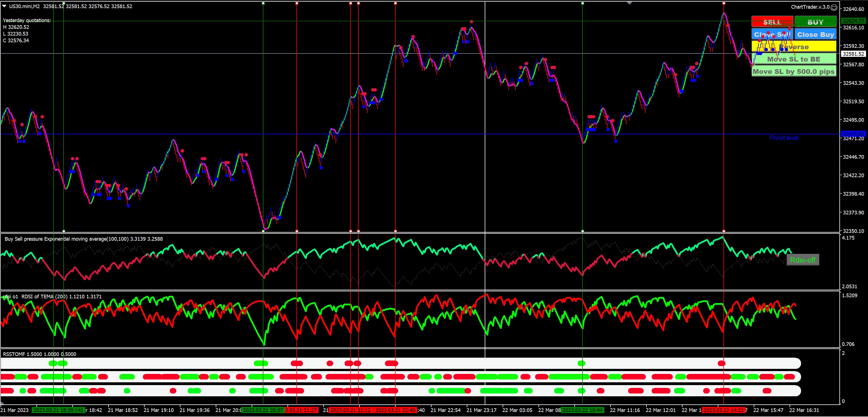The height and width of the screenshot is (417, 868).
Task: Toggle the Rdsi-off indicator button
Action: pyautogui.click(x=803, y=260)
